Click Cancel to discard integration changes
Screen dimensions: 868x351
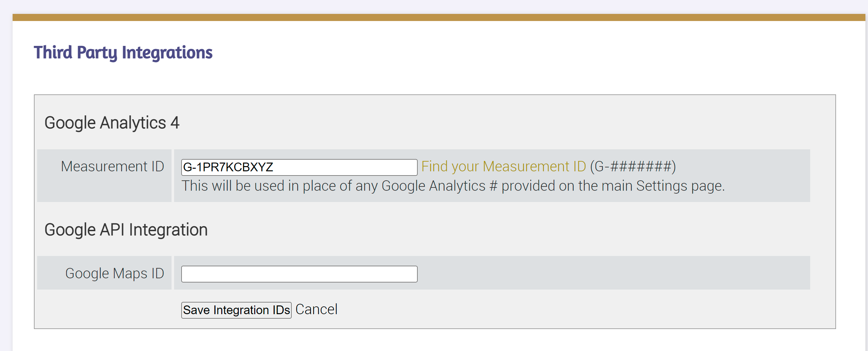316,309
